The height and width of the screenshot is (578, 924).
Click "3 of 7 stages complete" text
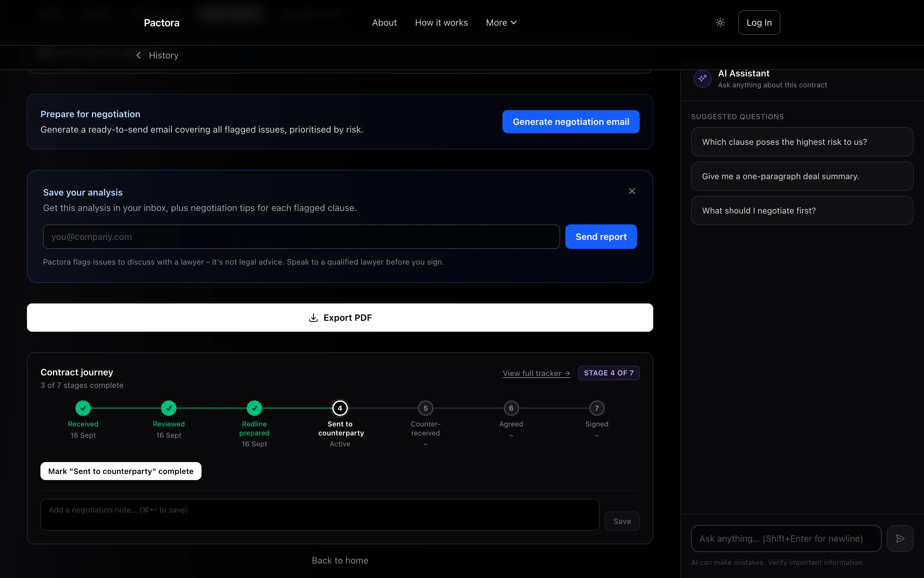82,385
